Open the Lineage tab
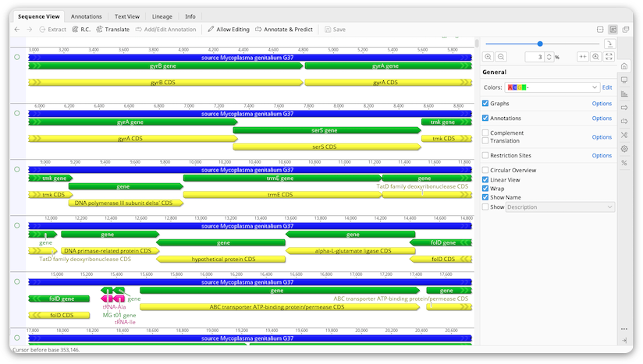Viewport: 643px width, 364px height. tap(162, 16)
